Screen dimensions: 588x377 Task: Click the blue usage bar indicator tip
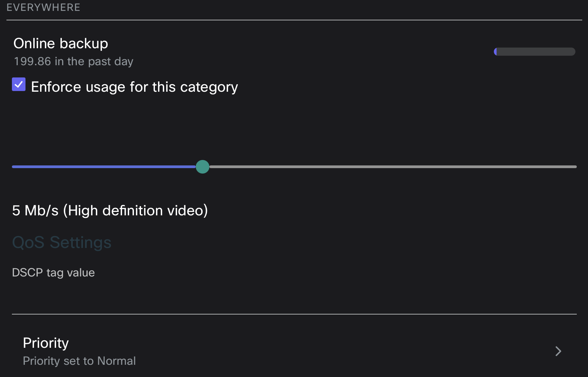[496, 52]
